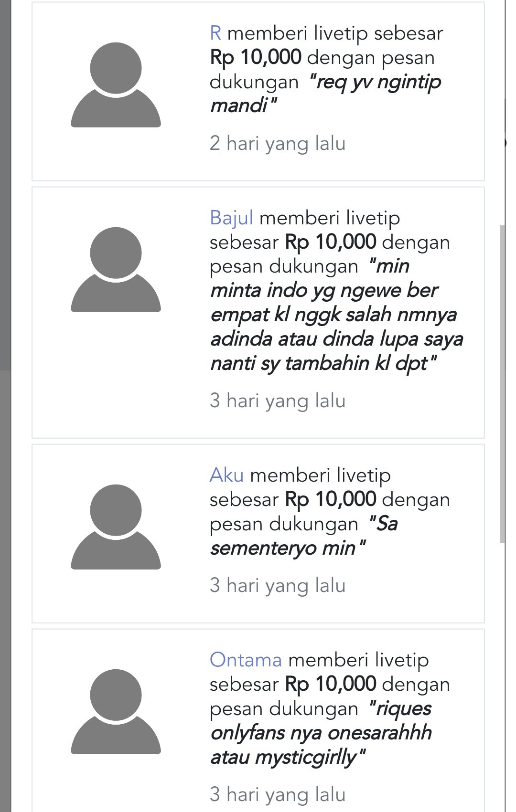Image resolution: width=516 pixels, height=812 pixels.
Task: Click the amount Rp 10,000 in Aku's card
Action: [331, 499]
